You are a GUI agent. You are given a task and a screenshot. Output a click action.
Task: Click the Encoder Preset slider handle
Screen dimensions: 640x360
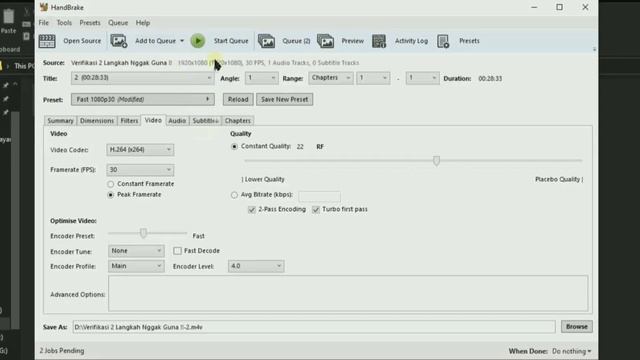pyautogui.click(x=143, y=233)
